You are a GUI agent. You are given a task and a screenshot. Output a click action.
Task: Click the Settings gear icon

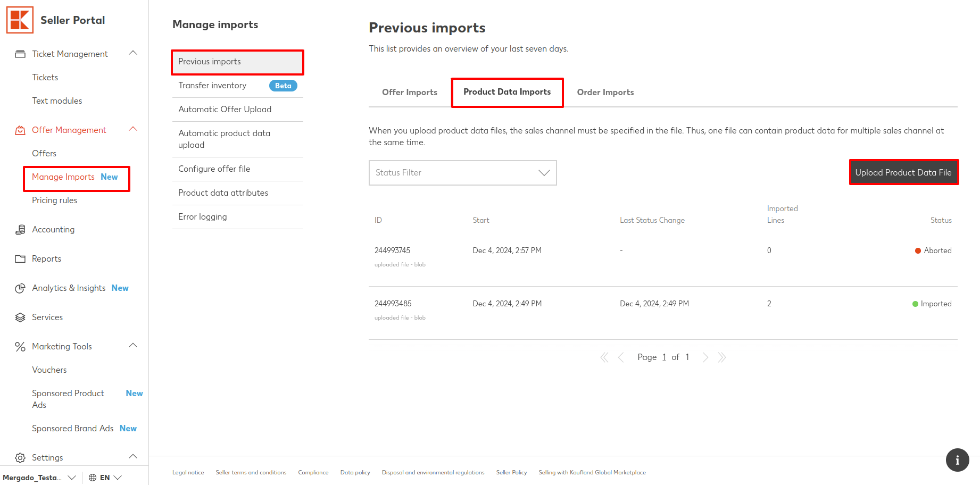20,458
